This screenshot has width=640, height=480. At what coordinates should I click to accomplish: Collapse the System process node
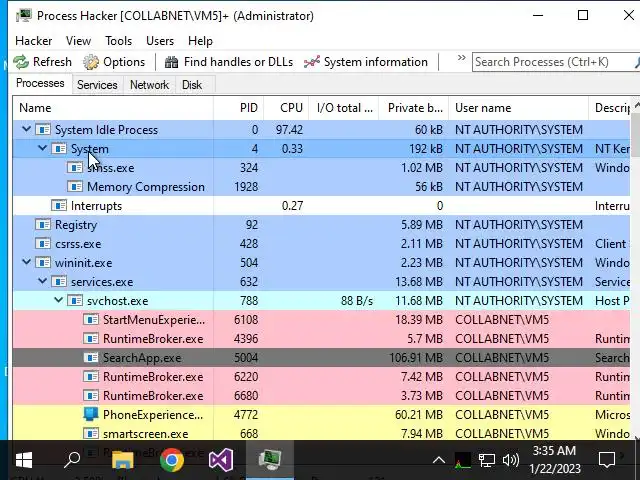pos(42,148)
